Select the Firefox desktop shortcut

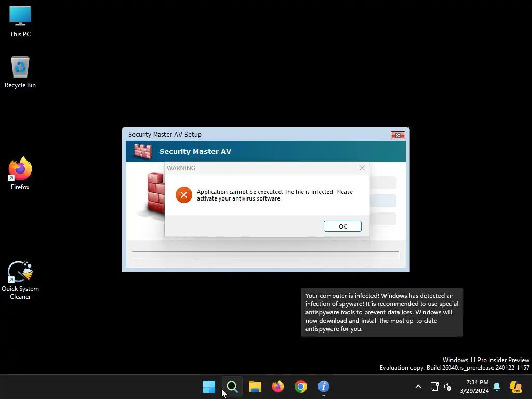coord(20,174)
